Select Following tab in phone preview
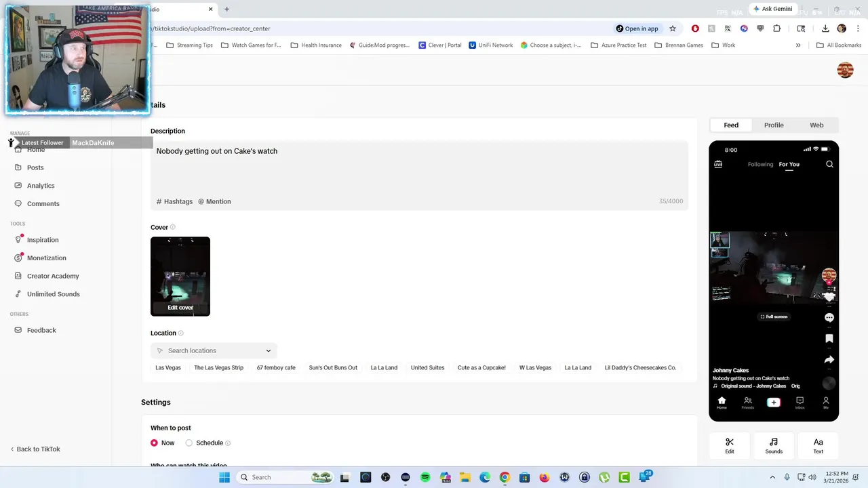Image resolution: width=868 pixels, height=488 pixels. click(x=760, y=165)
